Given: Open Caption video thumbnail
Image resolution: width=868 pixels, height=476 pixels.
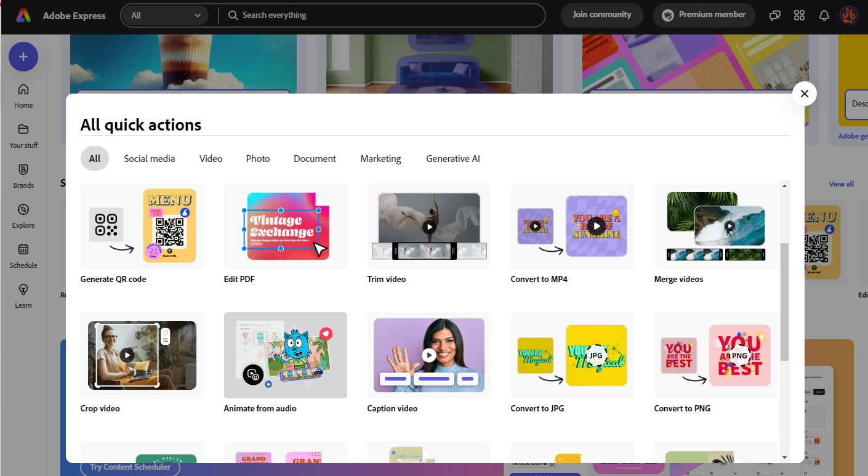Looking at the screenshot, I should 429,355.
